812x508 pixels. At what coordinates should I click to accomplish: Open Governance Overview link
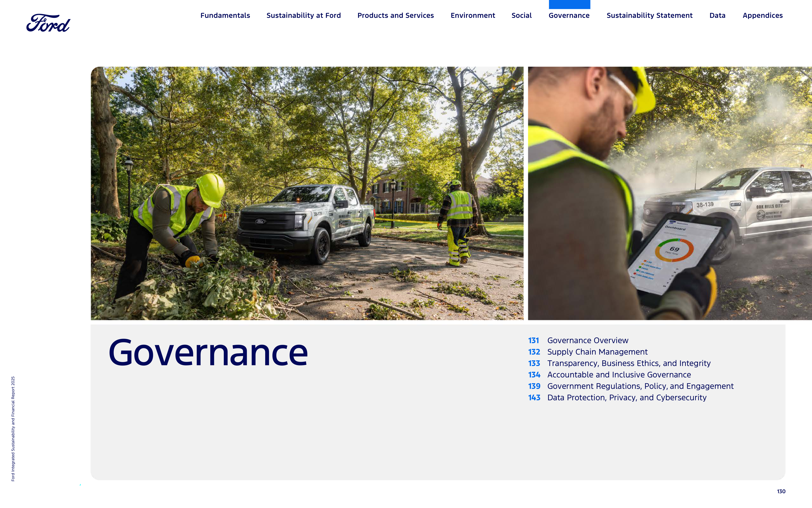(x=587, y=340)
